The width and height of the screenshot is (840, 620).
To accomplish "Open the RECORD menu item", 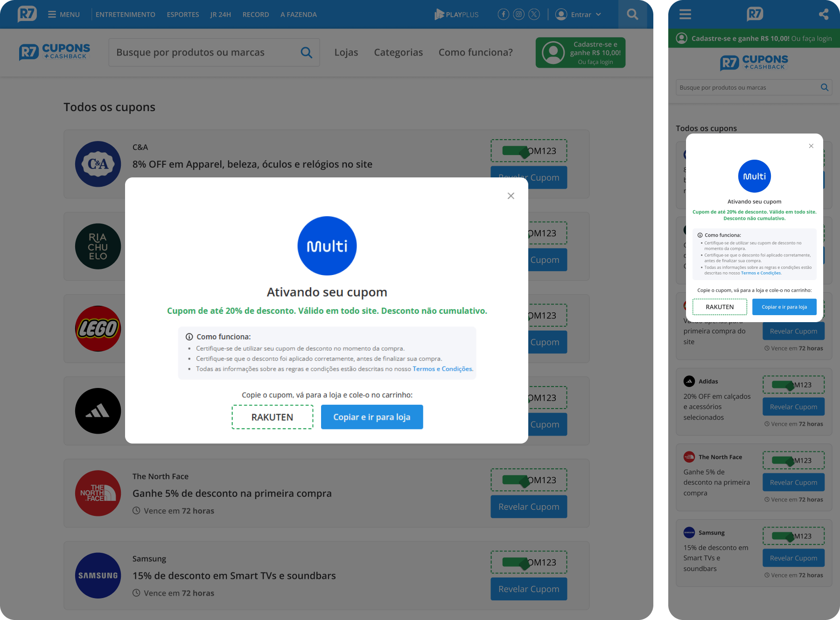I will pos(256,14).
